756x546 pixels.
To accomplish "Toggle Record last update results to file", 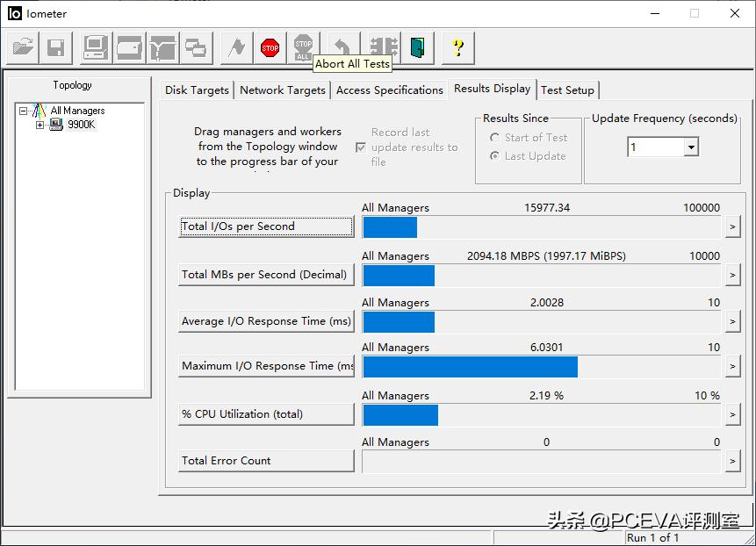I will coord(361,147).
